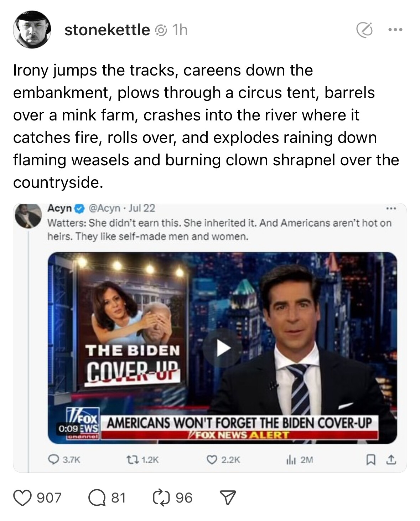Open stonekettle's profile picture
This screenshot has width=420, height=521.
tap(32, 30)
